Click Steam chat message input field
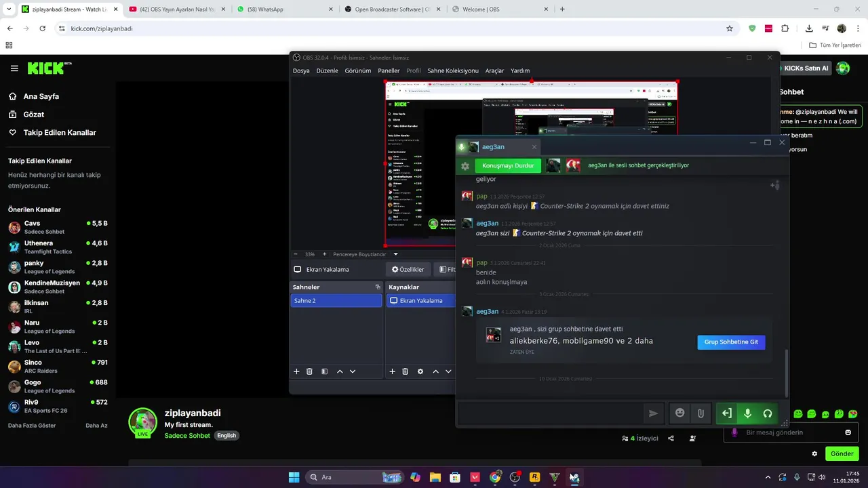 [551, 413]
